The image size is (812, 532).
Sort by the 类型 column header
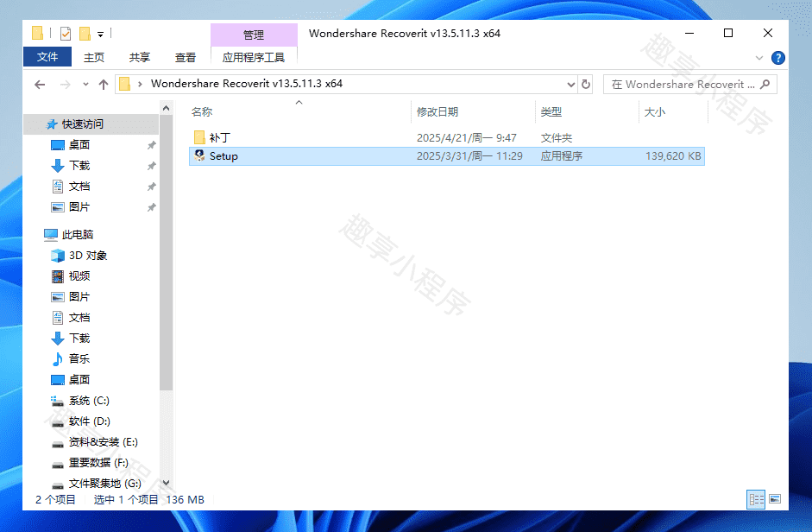(x=551, y=112)
